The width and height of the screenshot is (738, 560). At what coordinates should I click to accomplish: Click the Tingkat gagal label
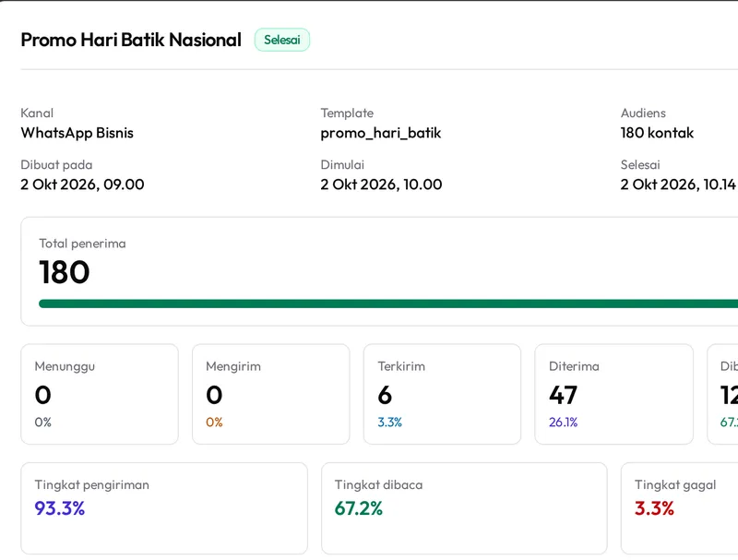[x=675, y=484]
